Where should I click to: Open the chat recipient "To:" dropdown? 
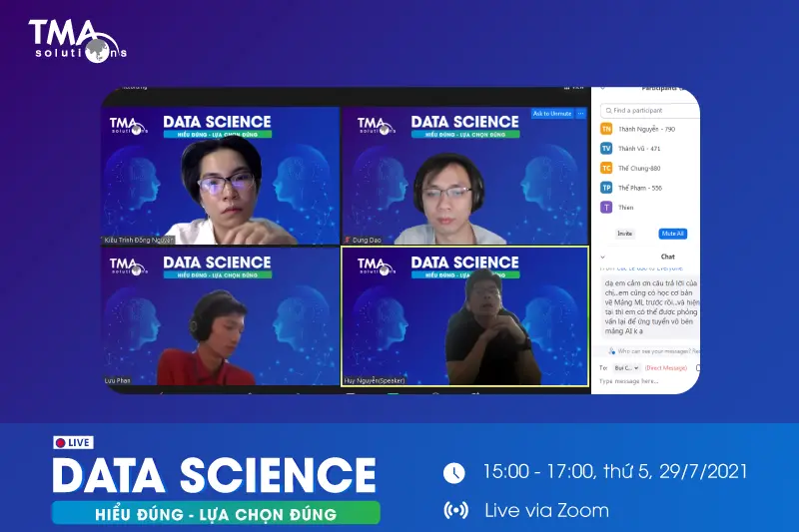pos(624,367)
